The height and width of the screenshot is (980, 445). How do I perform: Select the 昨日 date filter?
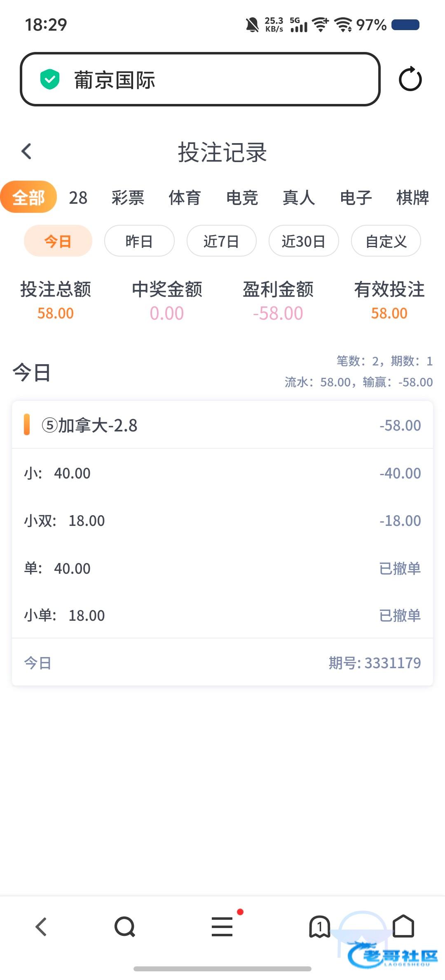[139, 241]
